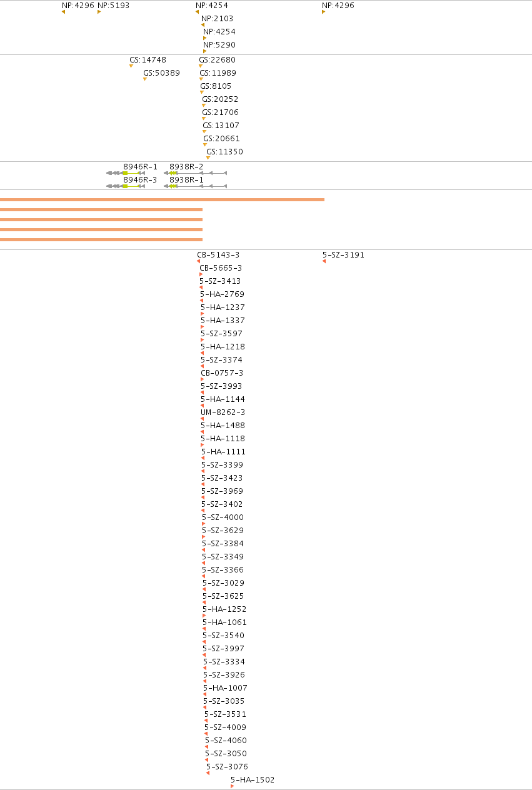Click the 5-HA-1488 label
The image size is (532, 790).
(x=223, y=425)
